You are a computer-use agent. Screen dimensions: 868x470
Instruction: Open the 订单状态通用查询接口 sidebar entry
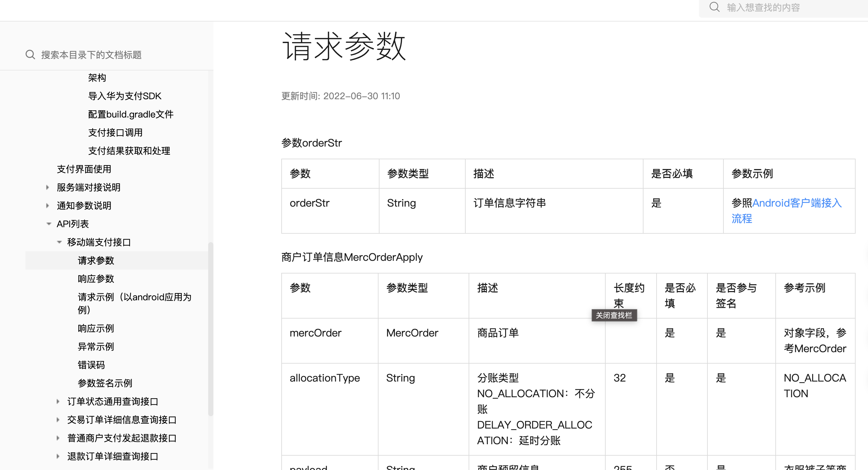[x=113, y=401]
